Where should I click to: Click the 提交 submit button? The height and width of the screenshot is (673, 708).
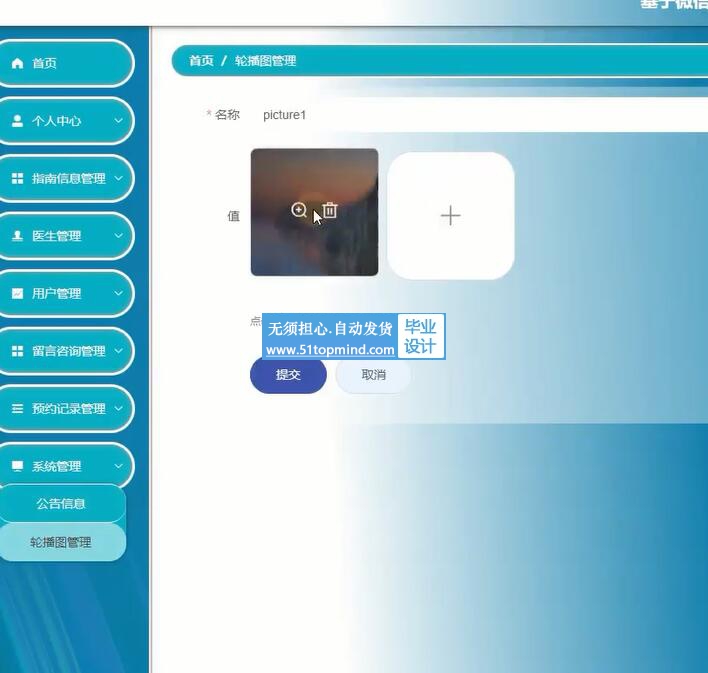288,375
